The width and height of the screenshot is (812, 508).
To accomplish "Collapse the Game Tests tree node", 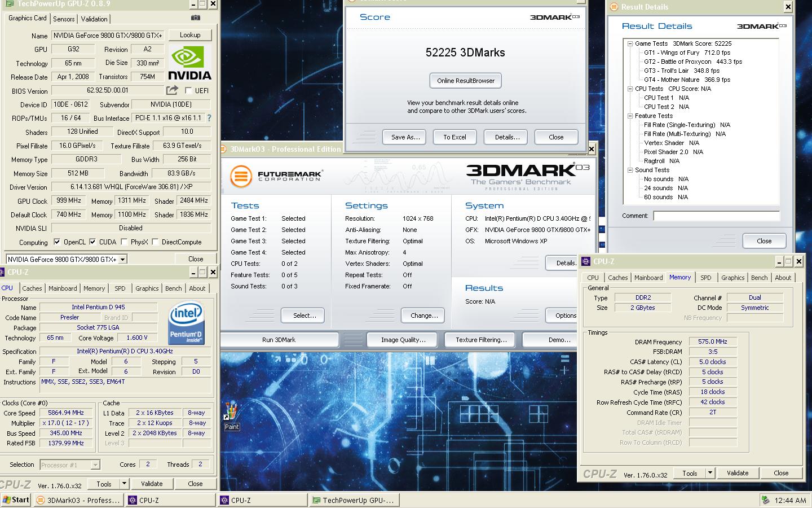I will click(x=630, y=43).
